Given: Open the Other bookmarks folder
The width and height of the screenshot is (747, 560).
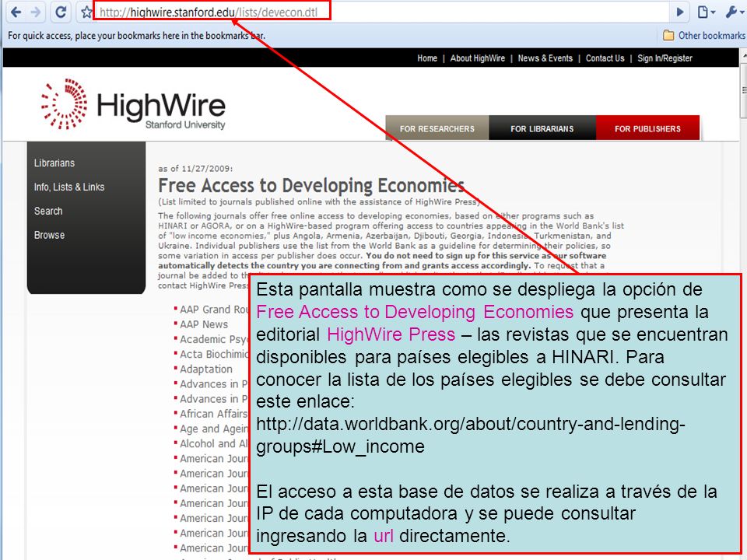Looking at the screenshot, I should (704, 35).
